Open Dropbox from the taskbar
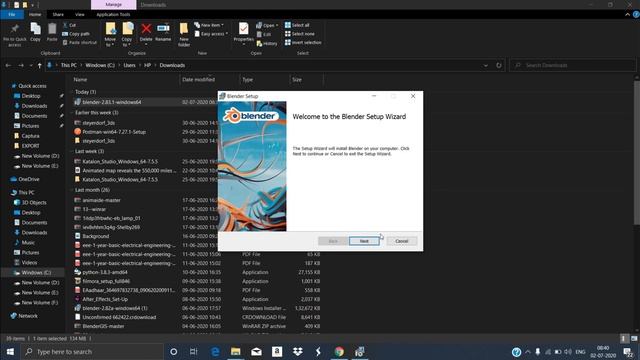This screenshot has height=360, width=640. pos(298,352)
